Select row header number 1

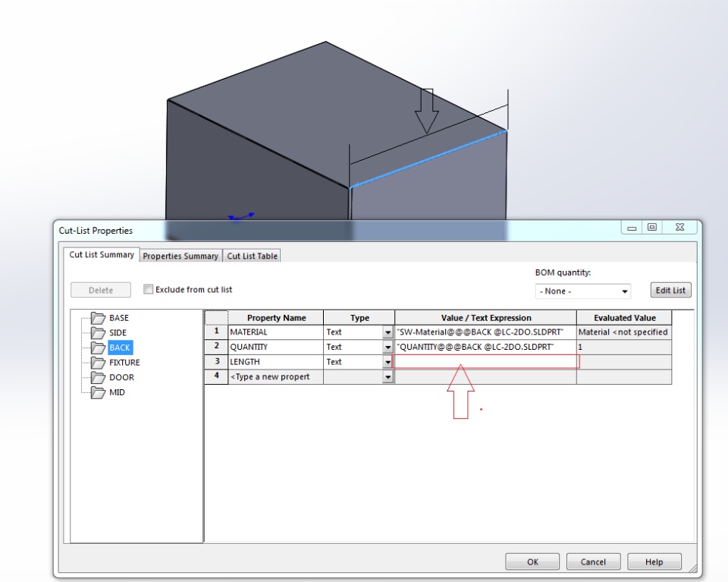pyautogui.click(x=216, y=332)
